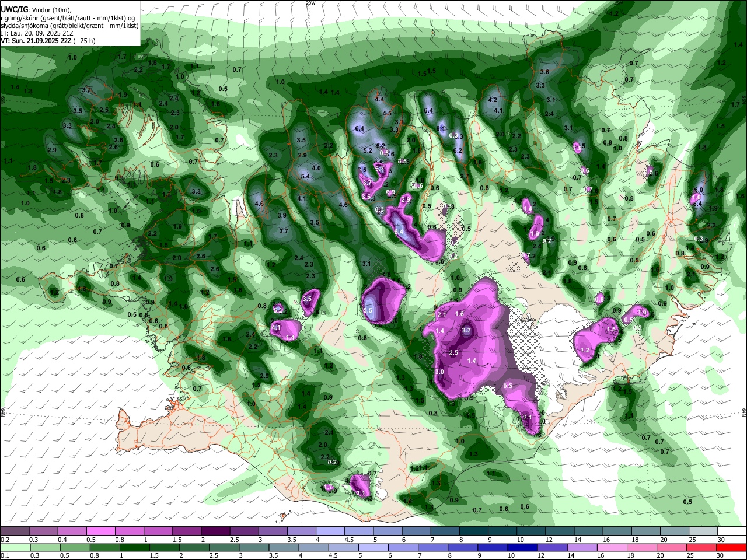Click the grey-blue 3.5–4 swatch, lower legend row
Screen dimensions: 747x560
coord(283,548)
